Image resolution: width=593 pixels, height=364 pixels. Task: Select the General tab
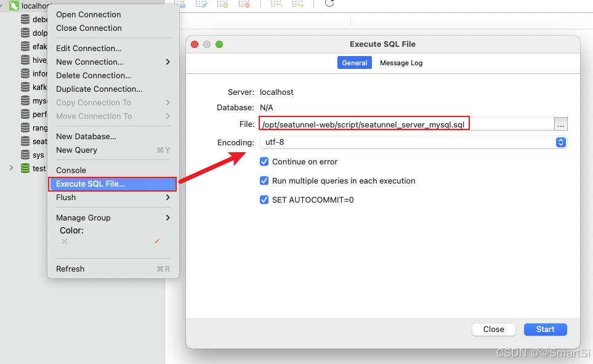[354, 63]
